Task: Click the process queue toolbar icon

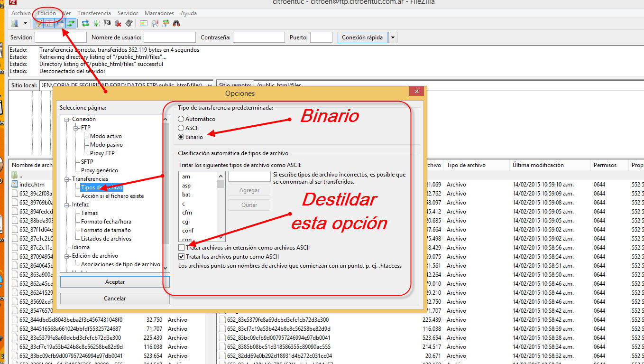Action: [x=97, y=23]
